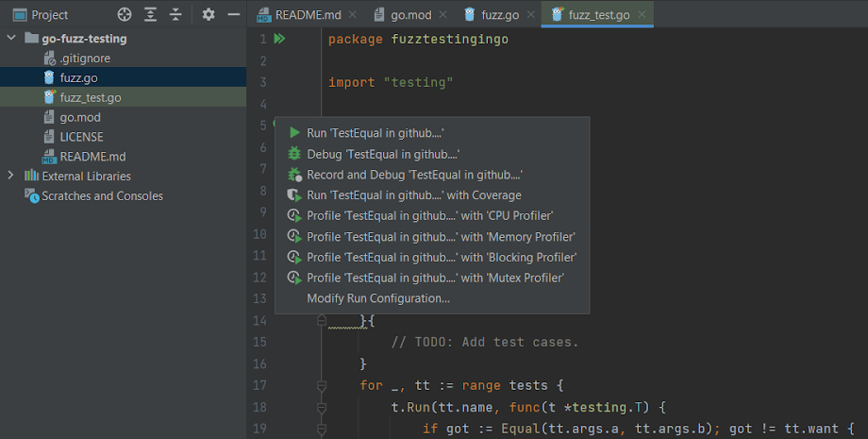Select fuzz_test.go in project tree

point(91,98)
